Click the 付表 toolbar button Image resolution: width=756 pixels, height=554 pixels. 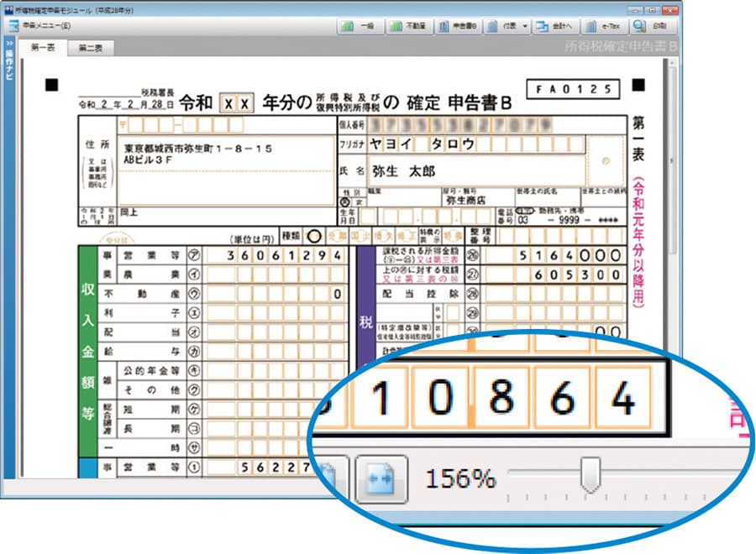(502, 26)
